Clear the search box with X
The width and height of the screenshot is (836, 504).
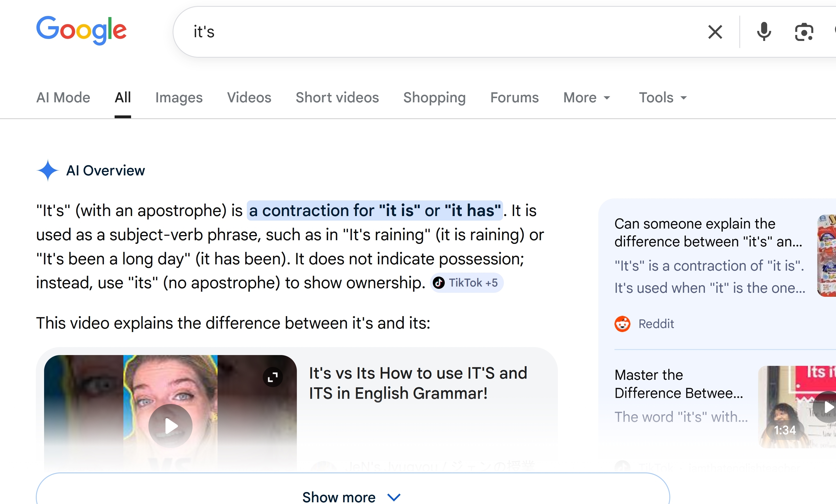(715, 32)
